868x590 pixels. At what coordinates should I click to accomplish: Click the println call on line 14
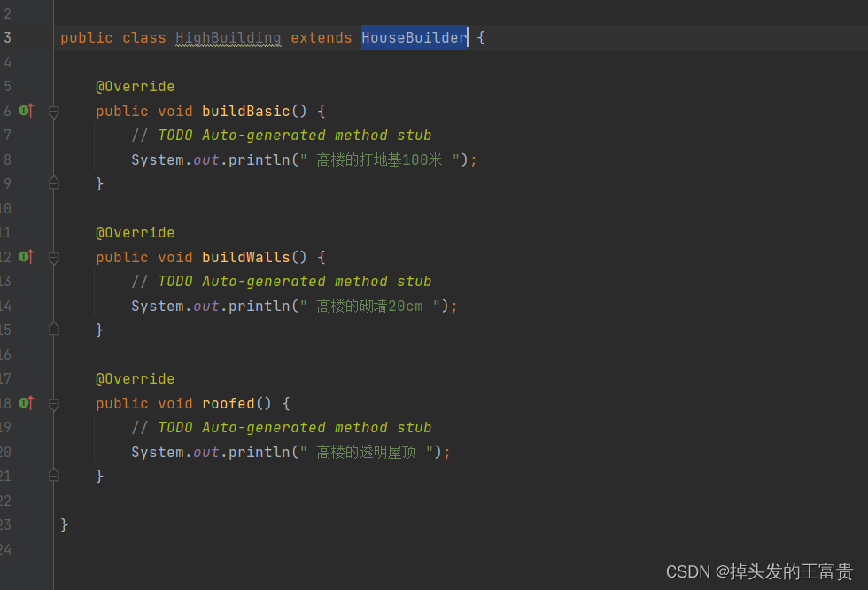click(259, 306)
